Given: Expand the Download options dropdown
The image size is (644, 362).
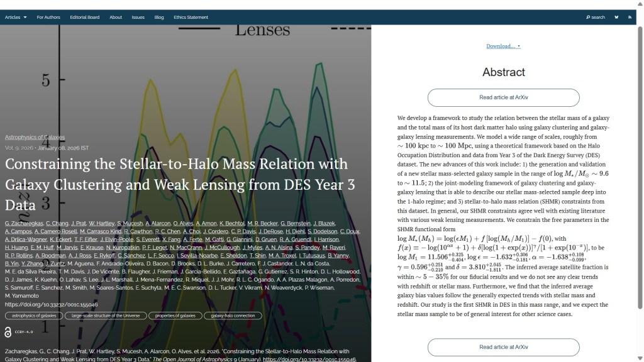Looking at the screenshot, I should click(x=503, y=47).
